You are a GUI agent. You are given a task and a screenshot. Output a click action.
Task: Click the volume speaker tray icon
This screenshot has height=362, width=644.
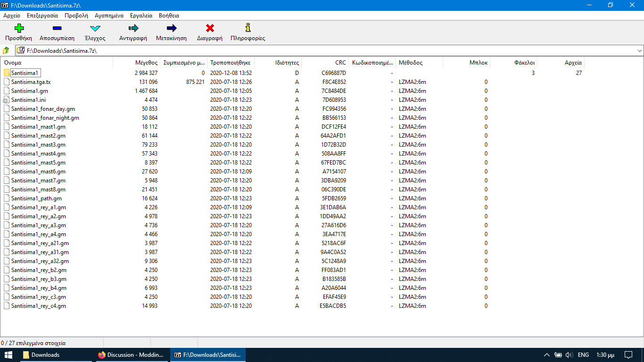[569, 355]
